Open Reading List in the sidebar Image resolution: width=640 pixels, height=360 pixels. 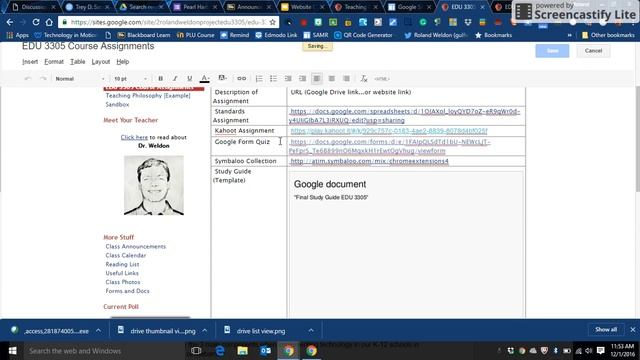tap(122, 264)
